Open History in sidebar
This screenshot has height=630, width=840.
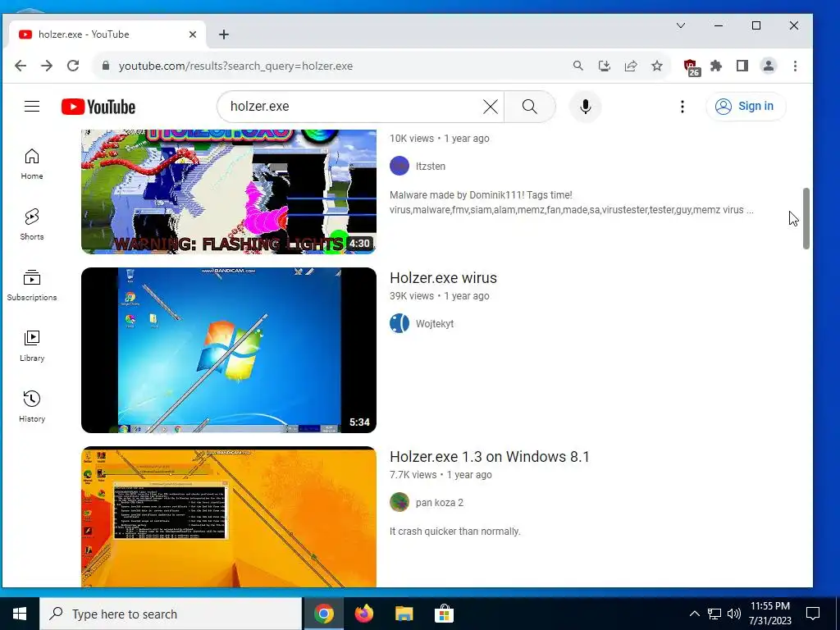[32, 407]
